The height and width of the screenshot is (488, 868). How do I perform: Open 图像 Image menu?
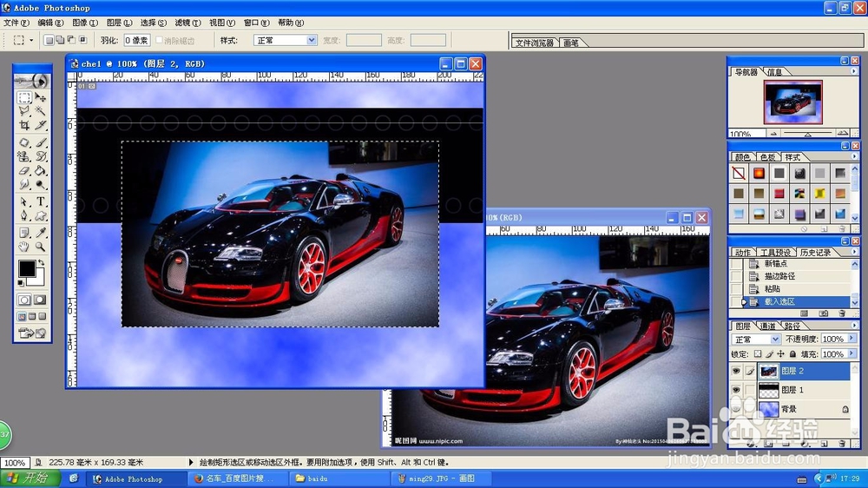(85, 23)
